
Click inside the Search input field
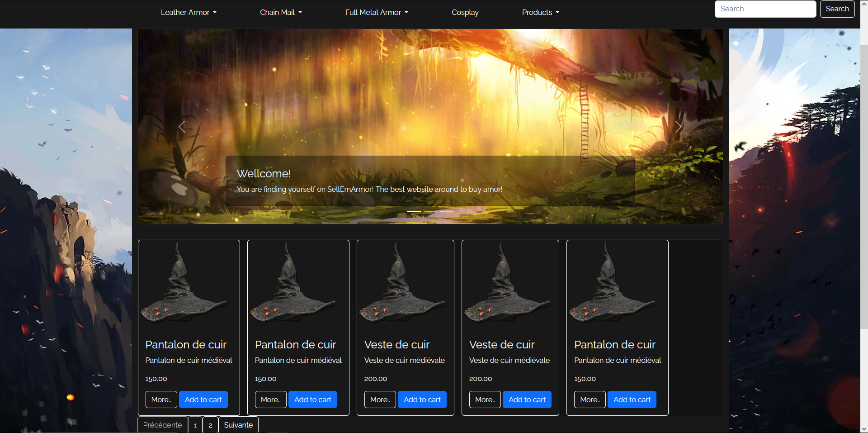pyautogui.click(x=765, y=9)
